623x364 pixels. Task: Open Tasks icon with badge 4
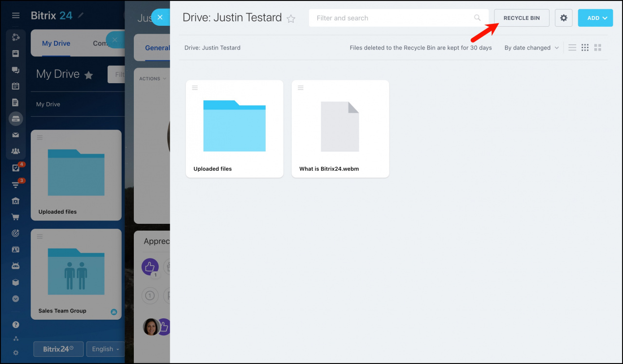click(16, 168)
